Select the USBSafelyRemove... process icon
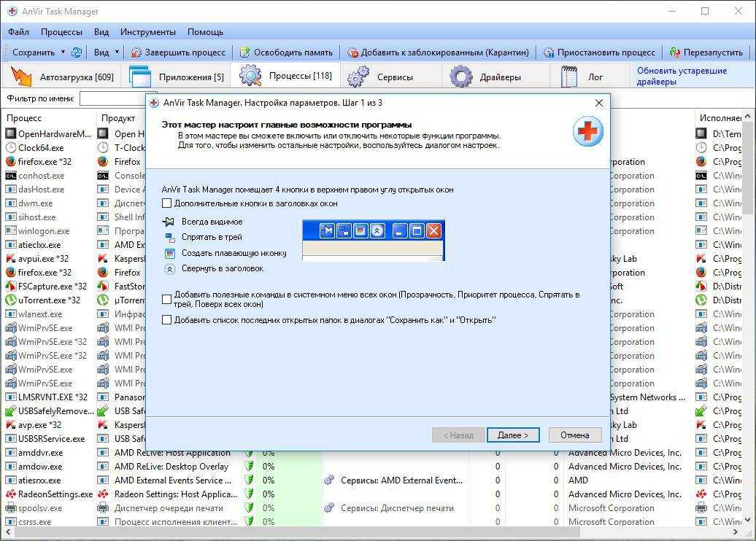 11,411
